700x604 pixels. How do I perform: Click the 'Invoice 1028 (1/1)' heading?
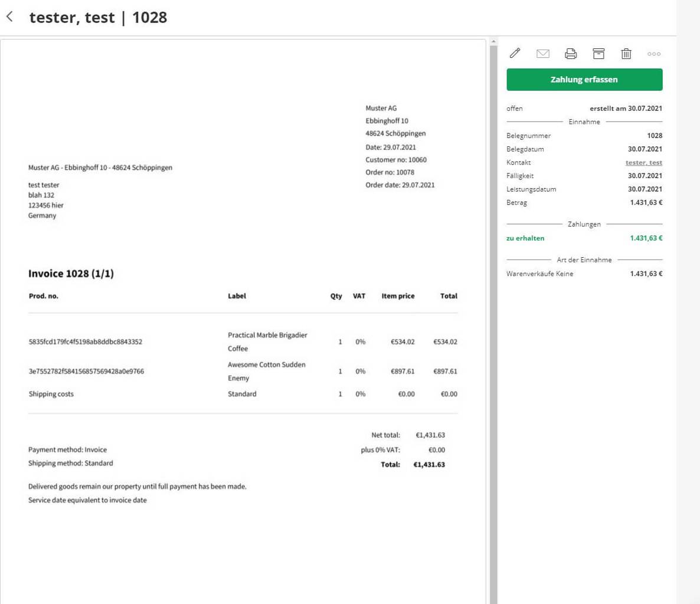point(71,274)
